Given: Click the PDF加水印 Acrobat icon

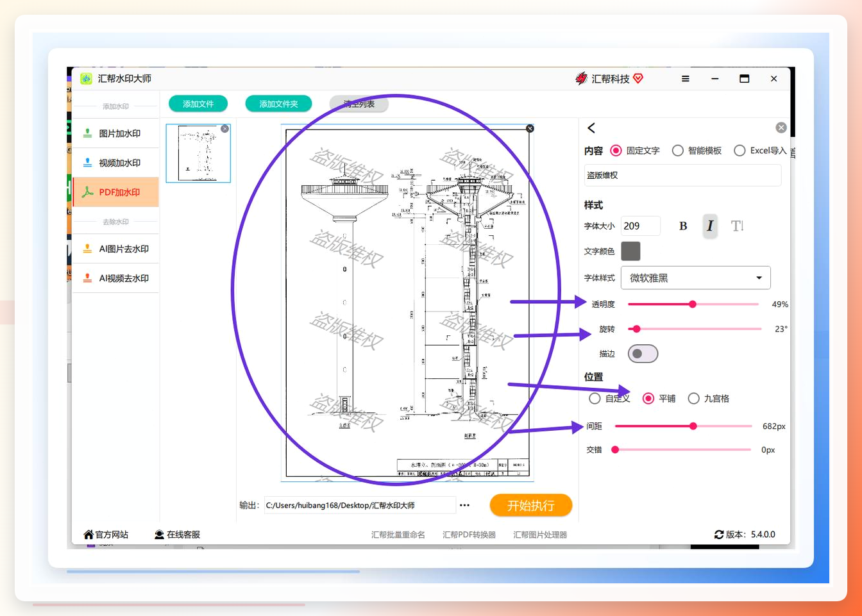Looking at the screenshot, I should [x=87, y=192].
